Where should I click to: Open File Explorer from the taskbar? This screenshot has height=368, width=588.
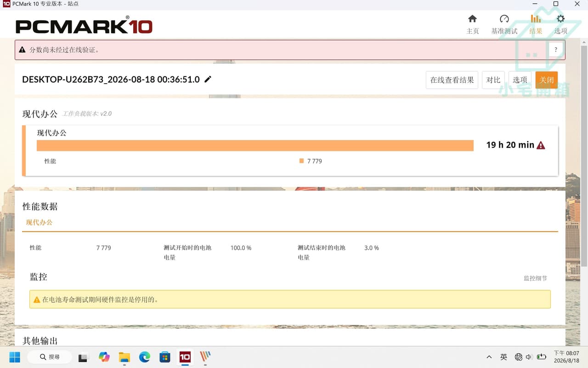click(124, 357)
